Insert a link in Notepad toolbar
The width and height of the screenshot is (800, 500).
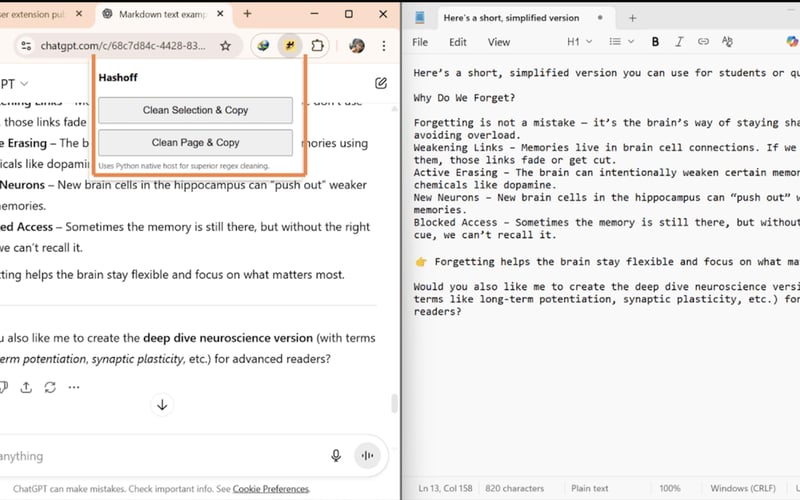[x=703, y=42]
